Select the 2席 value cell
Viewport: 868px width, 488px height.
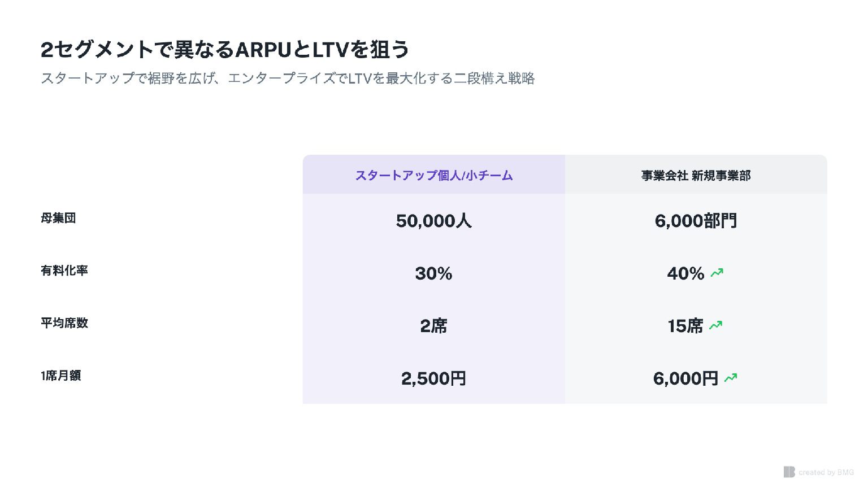click(x=433, y=326)
